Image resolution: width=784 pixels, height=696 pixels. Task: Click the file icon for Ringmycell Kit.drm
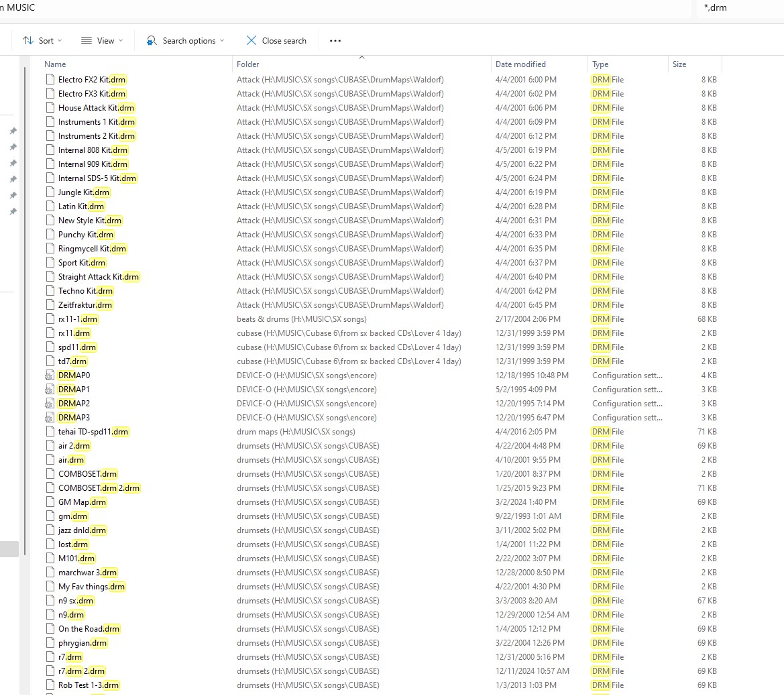click(50, 249)
